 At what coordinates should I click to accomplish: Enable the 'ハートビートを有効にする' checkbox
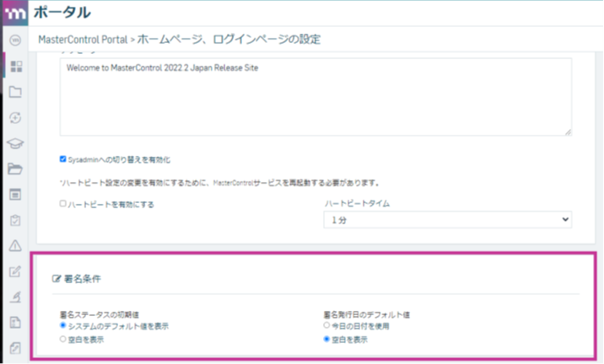click(62, 204)
